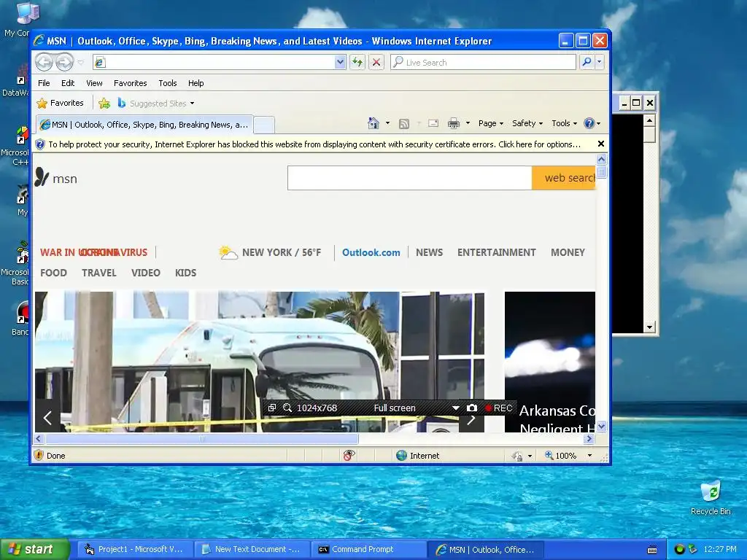Click the security information bar message
The height and width of the screenshot is (560, 747).
[x=314, y=144]
